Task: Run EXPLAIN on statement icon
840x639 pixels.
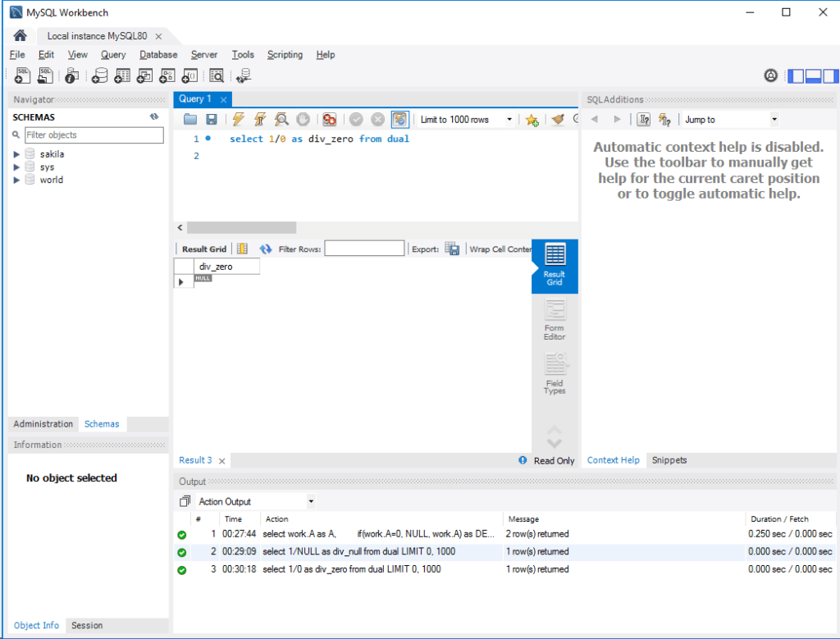Action: point(281,120)
